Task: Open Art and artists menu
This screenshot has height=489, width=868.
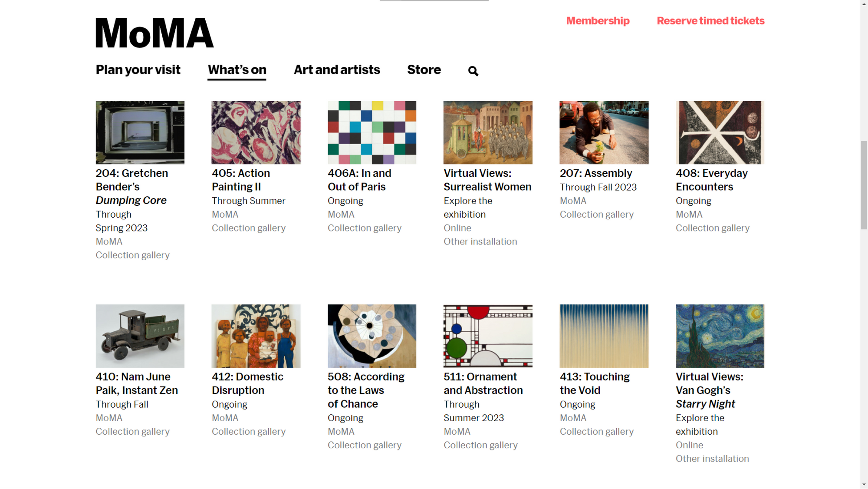Action: (x=337, y=69)
